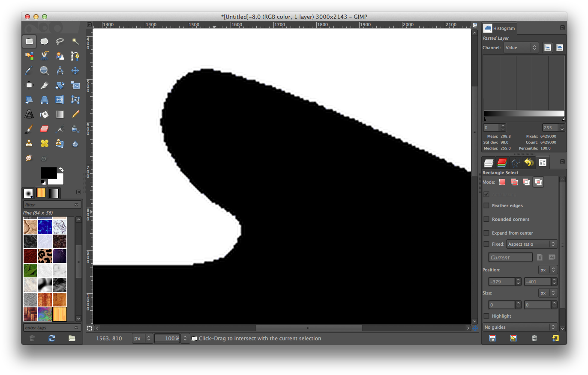The height and width of the screenshot is (375, 588).
Task: Expand the Fixed Aspect ratio dropdown
Action: (x=532, y=244)
